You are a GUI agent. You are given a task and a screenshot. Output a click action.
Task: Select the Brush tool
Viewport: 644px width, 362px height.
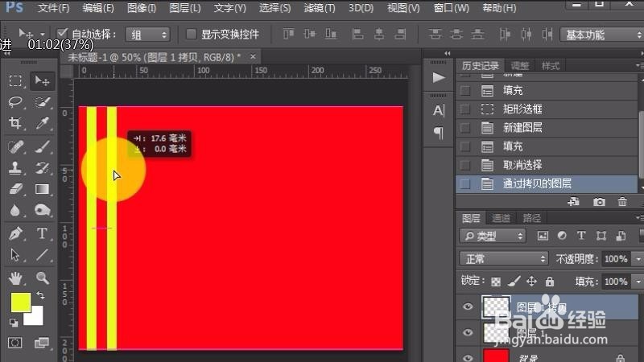pos(42,147)
